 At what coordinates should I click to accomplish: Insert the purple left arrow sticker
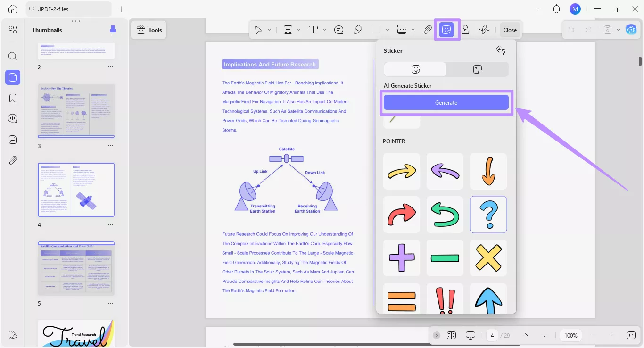click(x=445, y=171)
